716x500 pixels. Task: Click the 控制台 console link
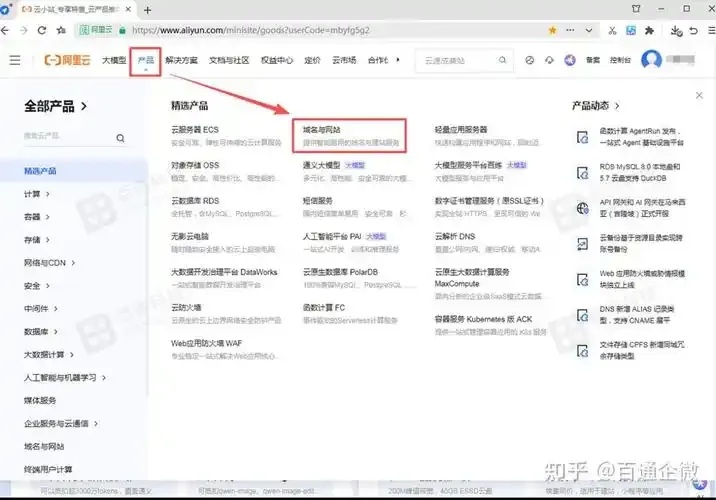click(x=620, y=60)
